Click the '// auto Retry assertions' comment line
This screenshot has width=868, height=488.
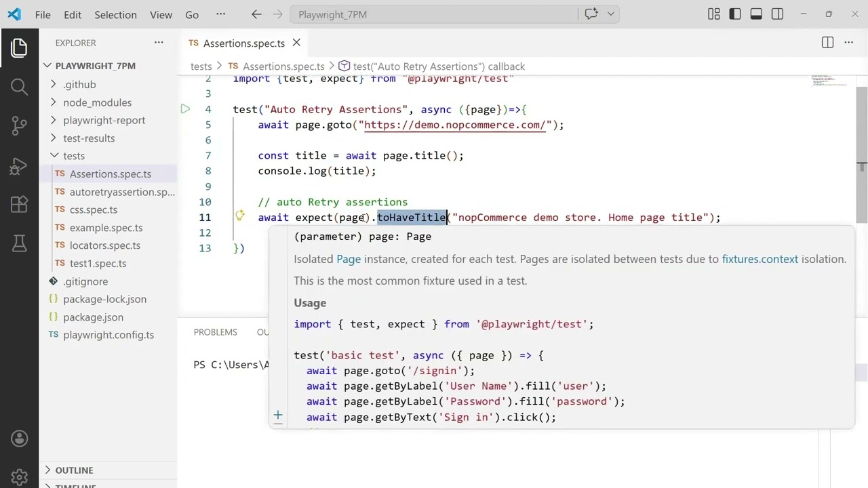click(x=333, y=202)
